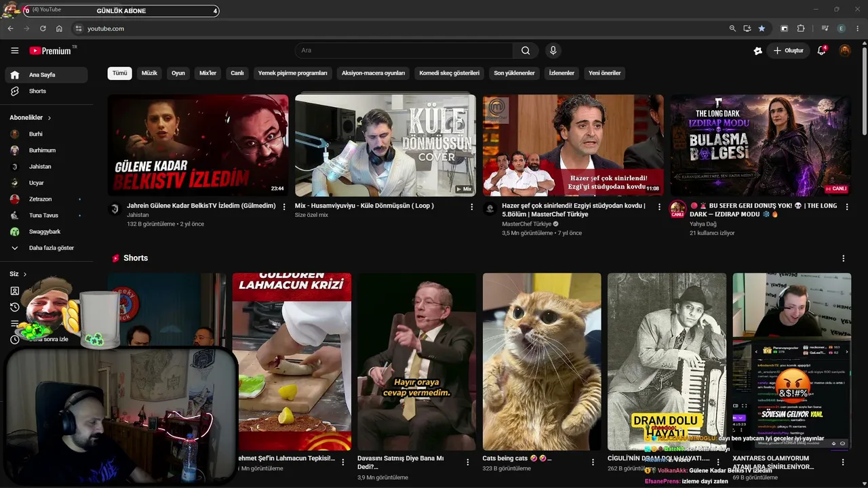This screenshot has width=868, height=488.
Task: Open the YouTube guide hamburger menu
Action: click(x=14, y=51)
